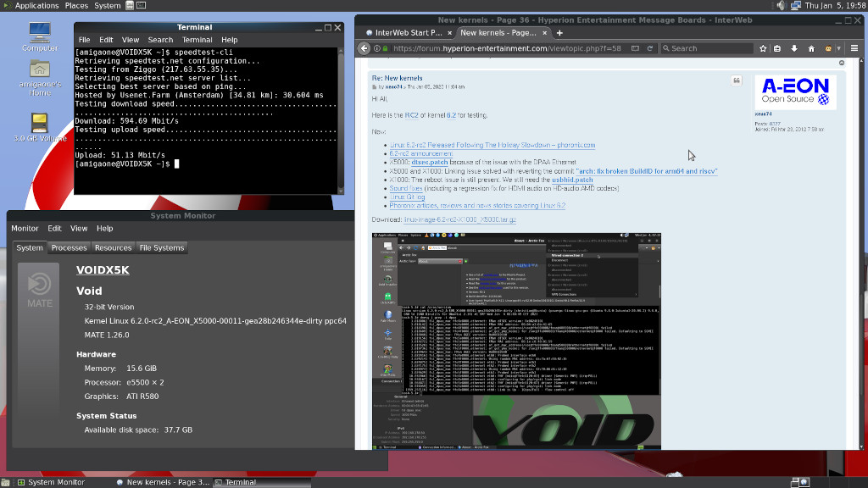The image size is (868, 488).
Task: Open the downloads arrow icon
Action: click(x=793, y=48)
